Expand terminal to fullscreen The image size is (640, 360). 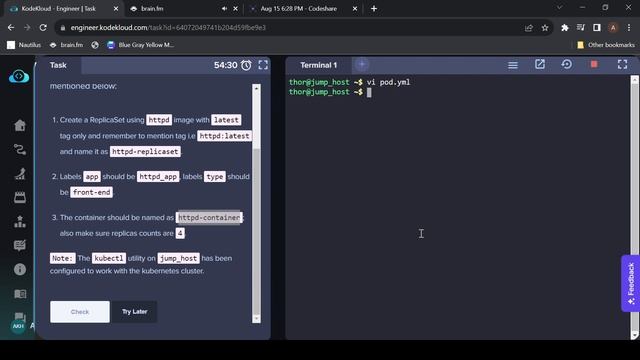[x=622, y=64]
